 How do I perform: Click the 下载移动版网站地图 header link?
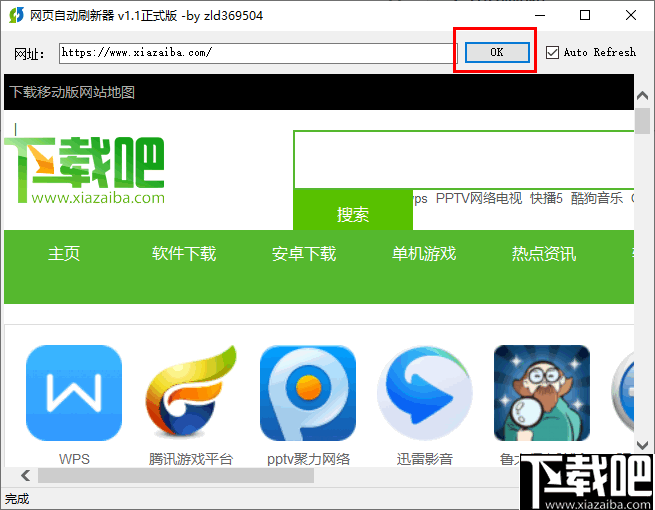72,92
